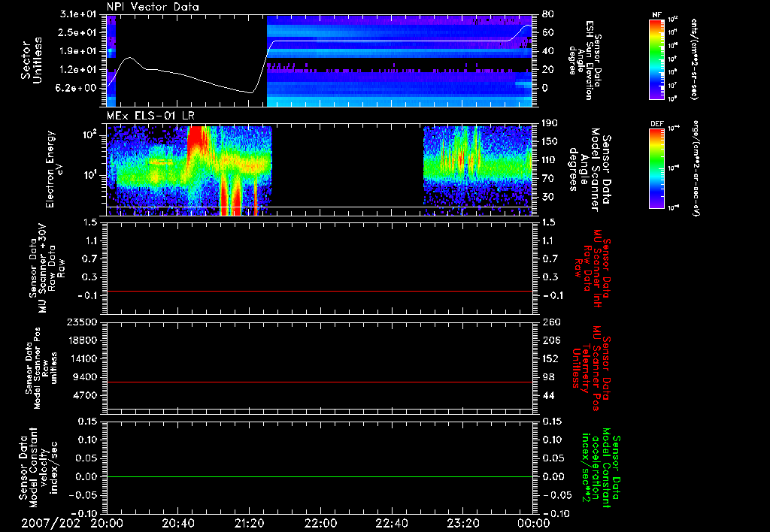
Task: Click the NF color scale bar
Action: (656, 59)
